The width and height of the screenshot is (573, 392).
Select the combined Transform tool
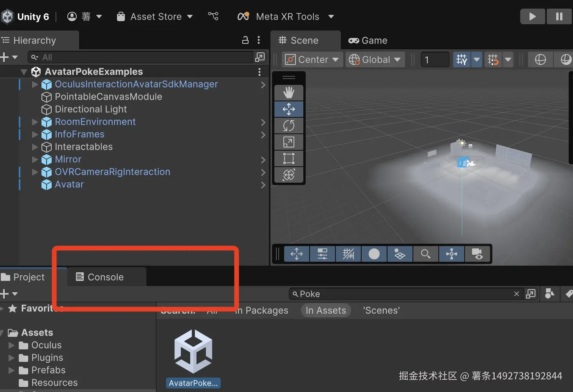[289, 174]
